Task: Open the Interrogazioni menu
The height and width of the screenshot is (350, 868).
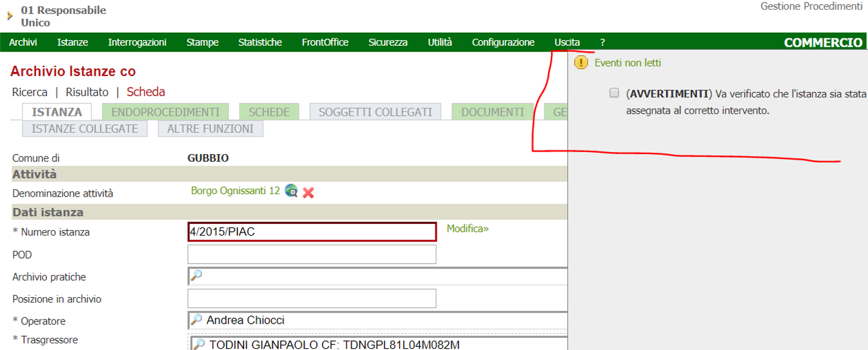Action: 137,42
